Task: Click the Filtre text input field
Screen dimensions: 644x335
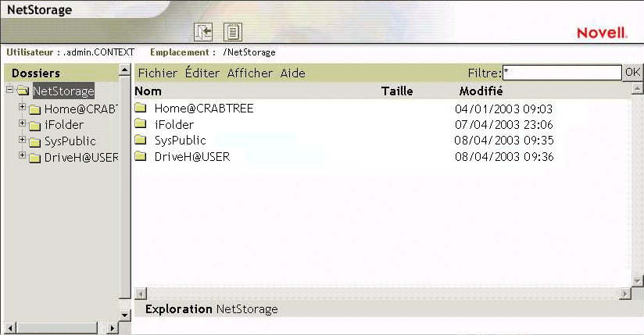Action: click(561, 73)
